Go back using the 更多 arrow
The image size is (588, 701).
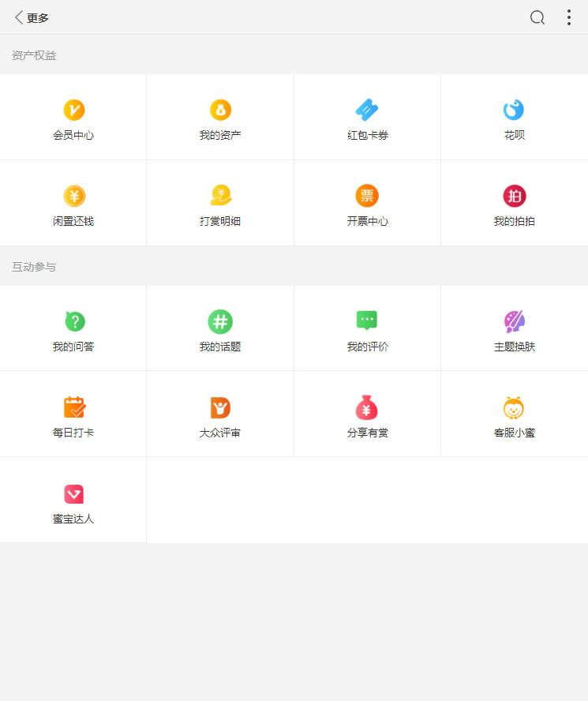[19, 17]
